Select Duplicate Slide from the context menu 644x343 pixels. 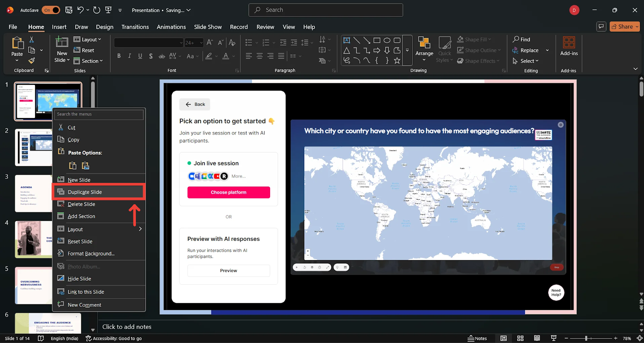(x=99, y=192)
